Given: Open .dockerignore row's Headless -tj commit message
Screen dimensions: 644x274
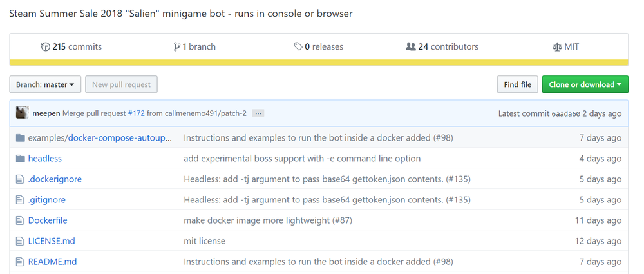Looking at the screenshot, I should pyautogui.click(x=327, y=179).
